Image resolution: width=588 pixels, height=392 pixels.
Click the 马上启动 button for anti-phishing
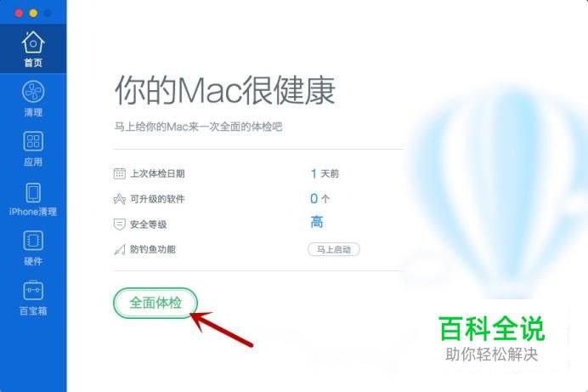(x=334, y=249)
